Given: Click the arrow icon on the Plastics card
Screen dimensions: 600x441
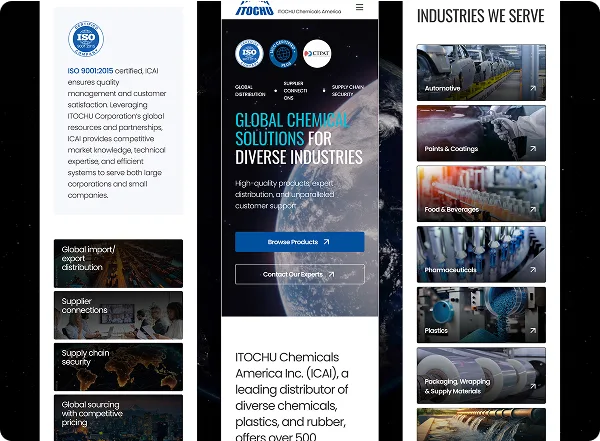Looking at the screenshot, I should coord(533,330).
